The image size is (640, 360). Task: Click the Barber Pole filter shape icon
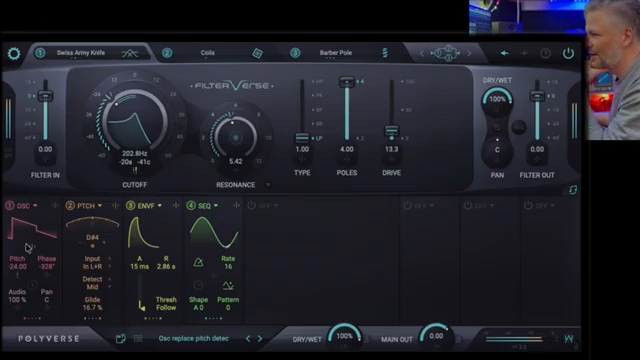coord(384,53)
